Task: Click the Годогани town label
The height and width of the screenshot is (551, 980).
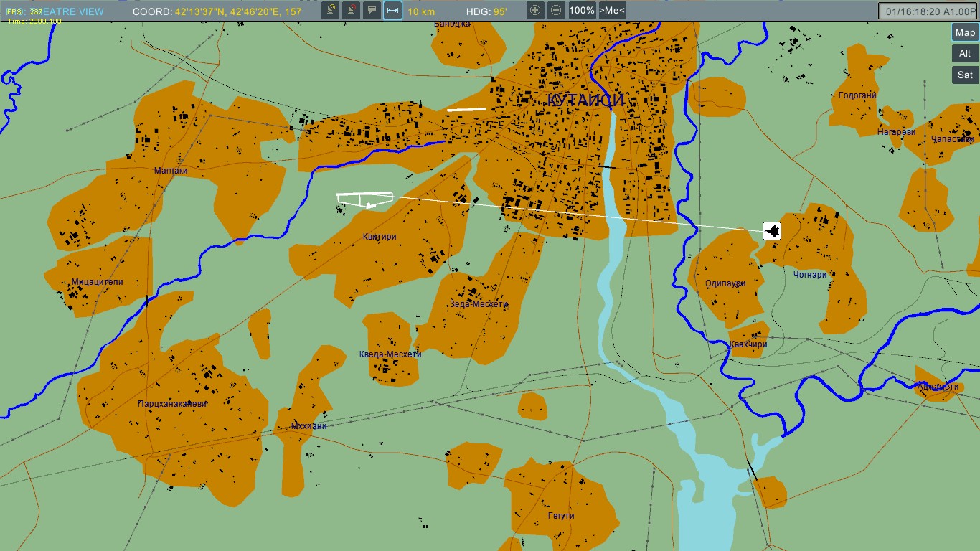Action: coord(857,95)
